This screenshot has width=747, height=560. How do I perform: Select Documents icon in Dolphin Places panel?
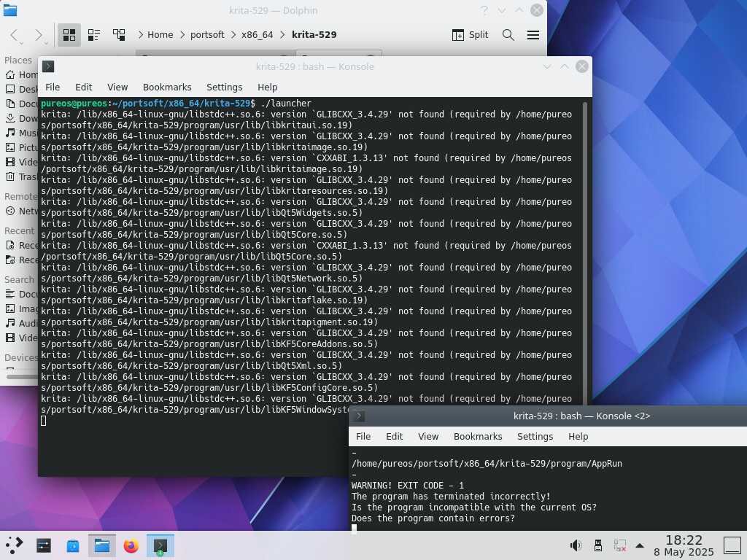point(10,104)
